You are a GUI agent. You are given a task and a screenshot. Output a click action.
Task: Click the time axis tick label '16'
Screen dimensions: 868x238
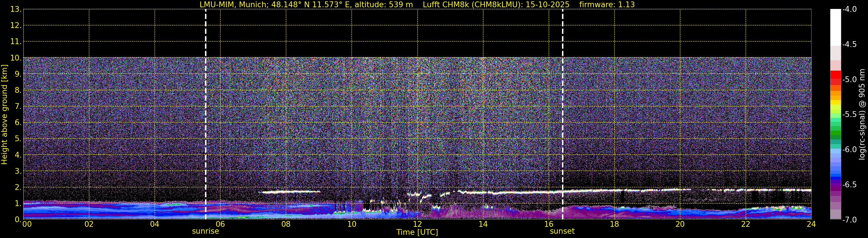pyautogui.click(x=549, y=224)
